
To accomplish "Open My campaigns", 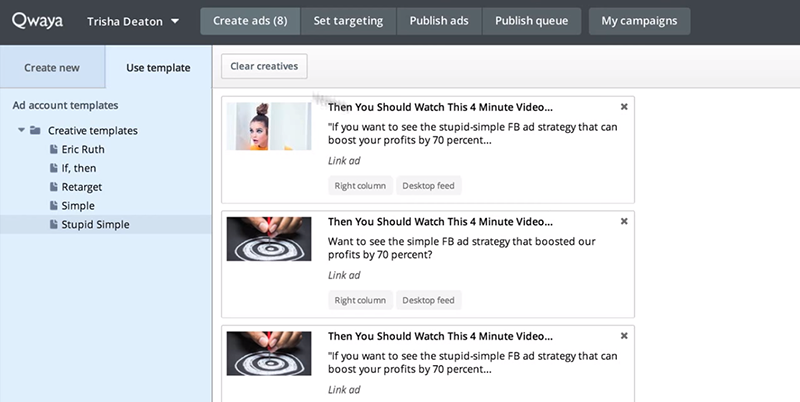I will pyautogui.click(x=638, y=21).
